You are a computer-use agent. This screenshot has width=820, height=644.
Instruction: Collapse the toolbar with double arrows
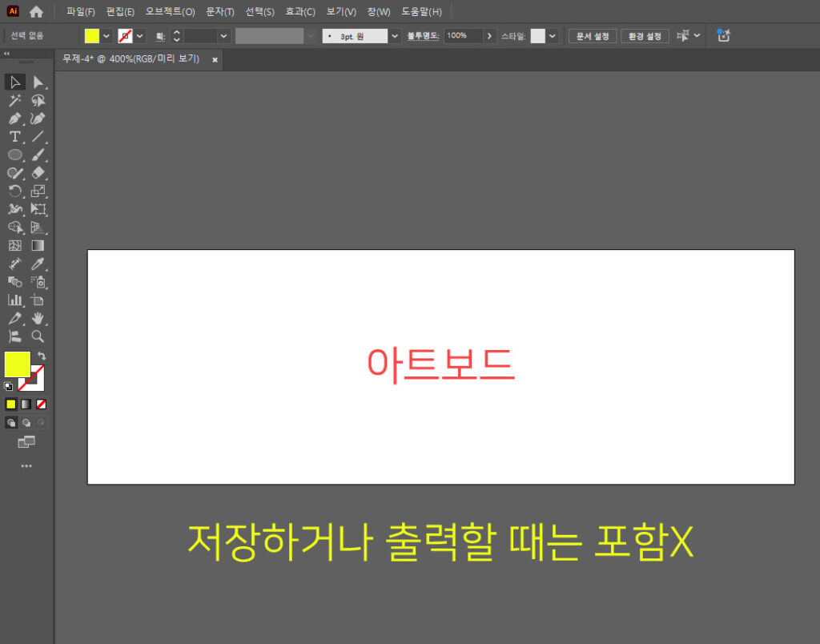pos(6,54)
